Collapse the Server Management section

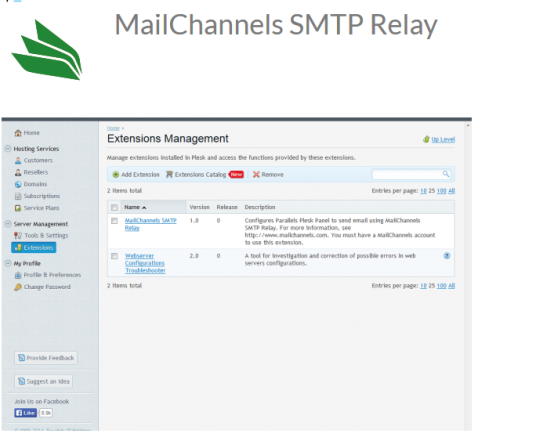point(8,224)
